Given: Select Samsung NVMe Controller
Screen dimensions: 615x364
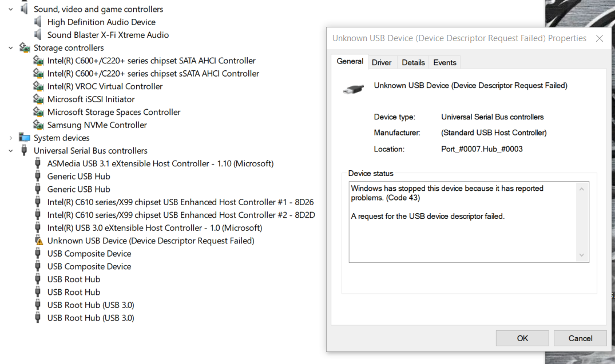Looking at the screenshot, I should point(97,125).
